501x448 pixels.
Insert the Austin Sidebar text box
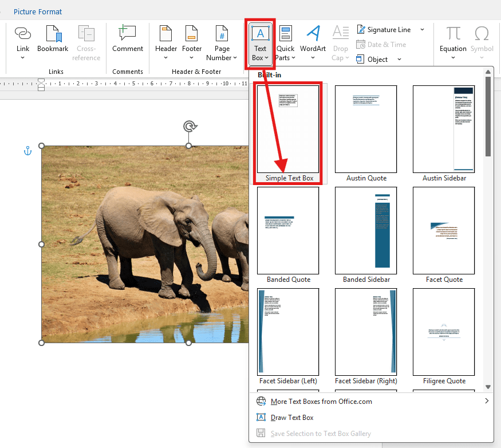(x=444, y=129)
